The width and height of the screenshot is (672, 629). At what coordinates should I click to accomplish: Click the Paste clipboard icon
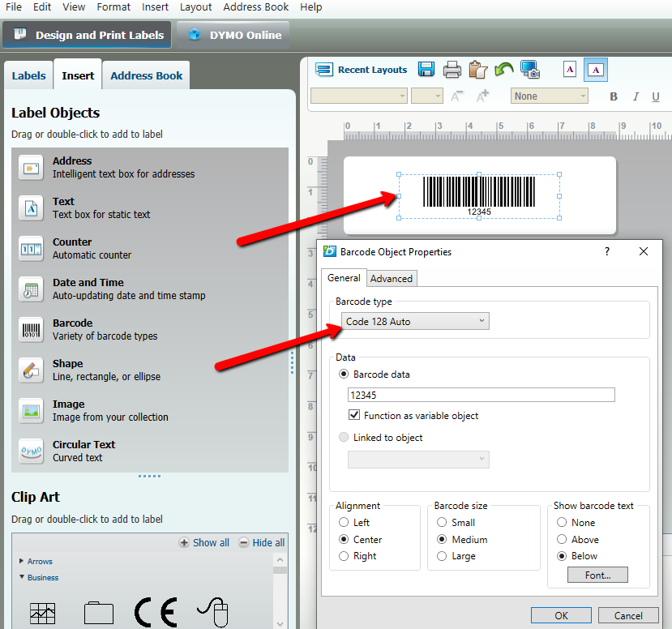477,70
